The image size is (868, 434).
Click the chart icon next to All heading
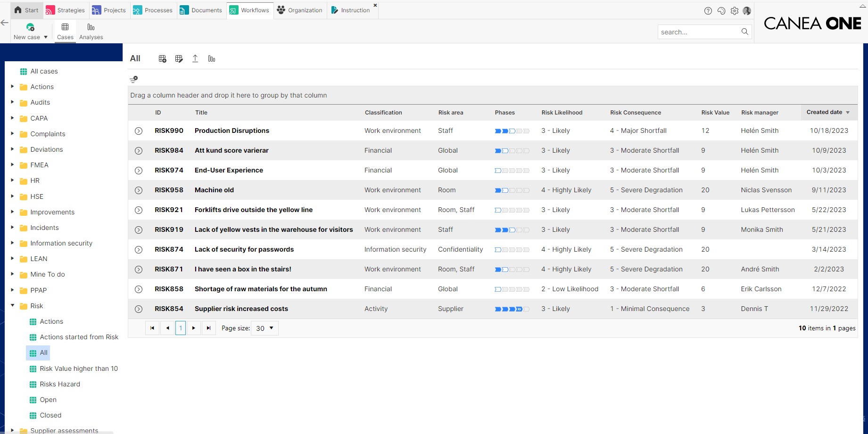click(x=212, y=58)
